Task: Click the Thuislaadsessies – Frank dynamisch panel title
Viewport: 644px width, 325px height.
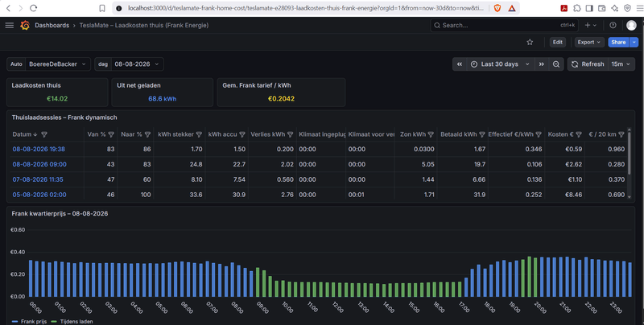Action: 64,117
